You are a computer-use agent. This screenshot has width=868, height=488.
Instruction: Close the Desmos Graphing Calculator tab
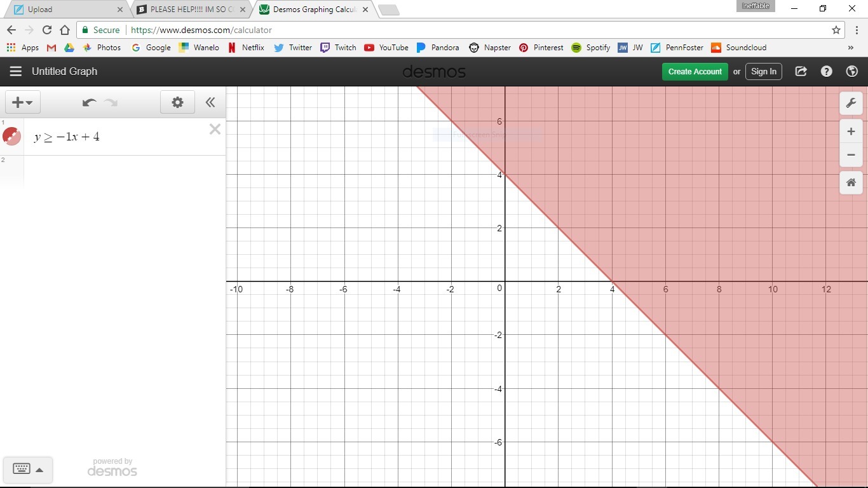(x=366, y=10)
